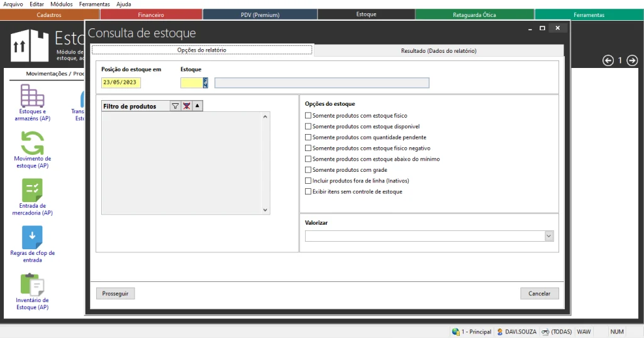644x338 pixels.
Task: Toggle Incluir produtos fora de linha (Inativos)
Action: (308, 181)
